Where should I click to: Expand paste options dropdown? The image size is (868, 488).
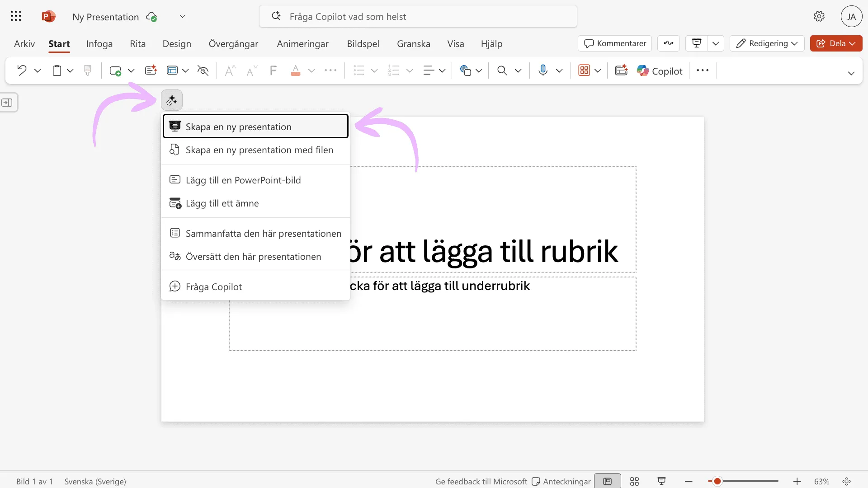[x=70, y=70]
